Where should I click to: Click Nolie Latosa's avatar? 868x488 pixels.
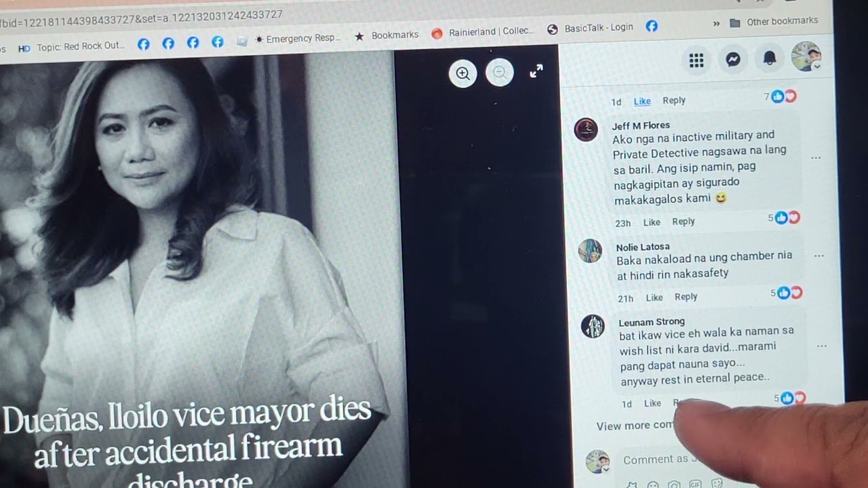coord(590,251)
